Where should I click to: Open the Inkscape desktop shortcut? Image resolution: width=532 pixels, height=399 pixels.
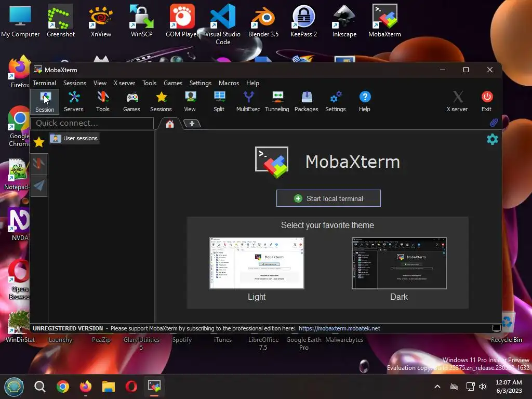click(344, 21)
